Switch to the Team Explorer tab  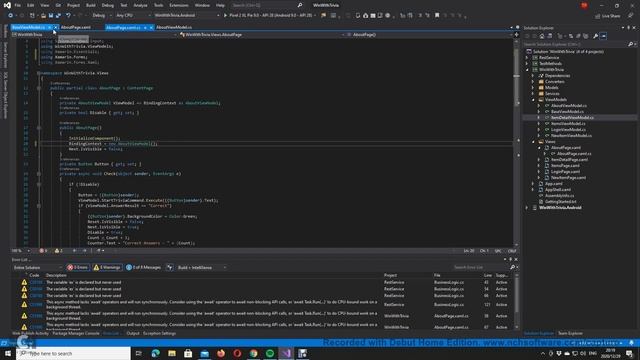[570, 333]
